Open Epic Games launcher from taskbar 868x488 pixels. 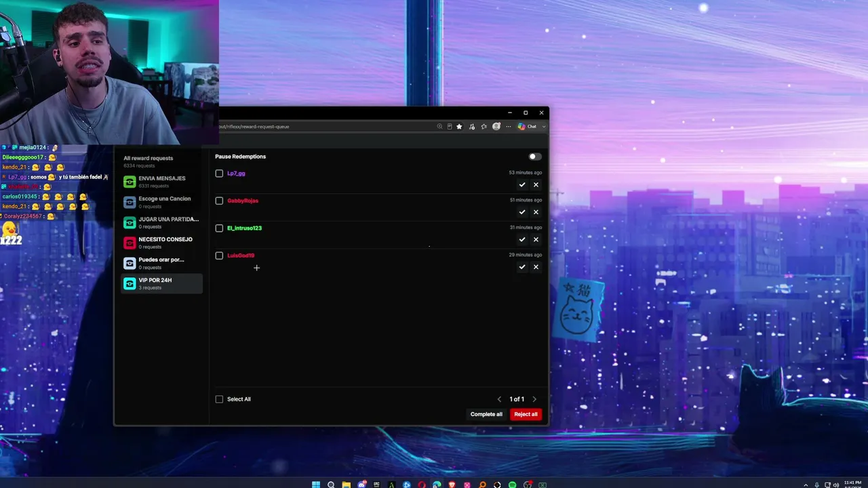[x=376, y=485]
